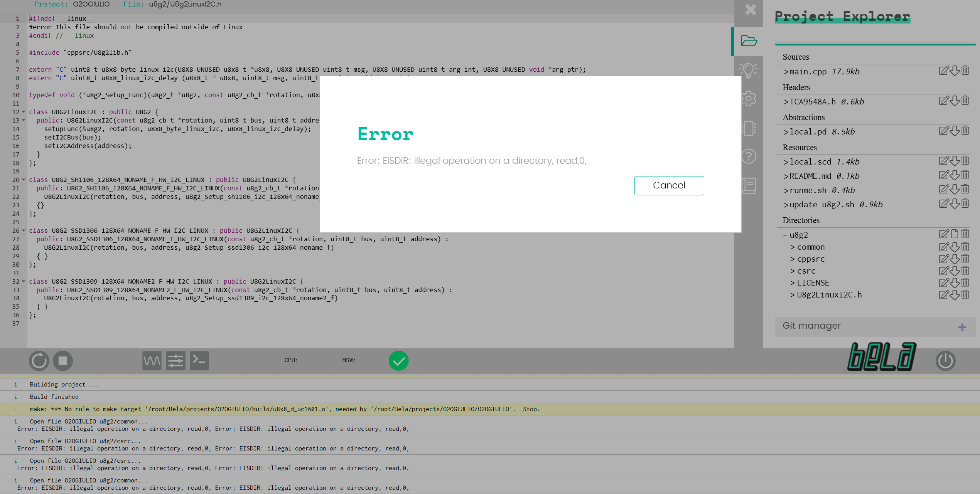
Task: Collapse code fold at line 12
Action: coord(24,112)
